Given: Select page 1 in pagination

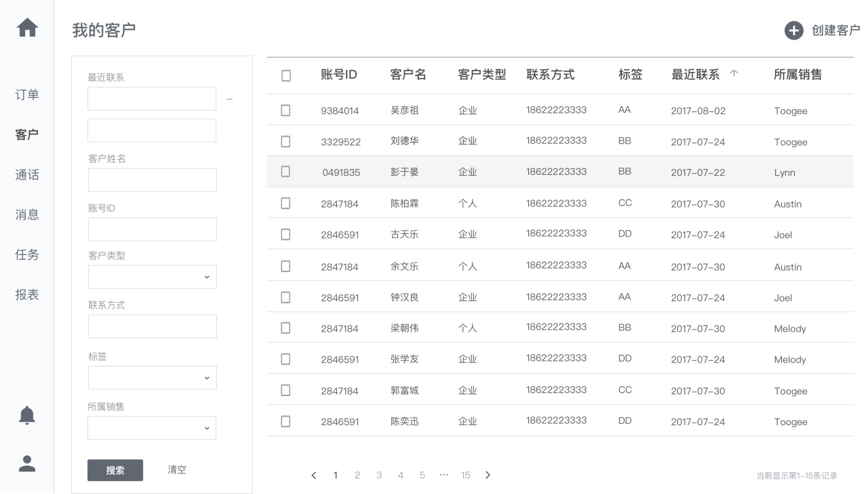Looking at the screenshot, I should pyautogui.click(x=335, y=475).
